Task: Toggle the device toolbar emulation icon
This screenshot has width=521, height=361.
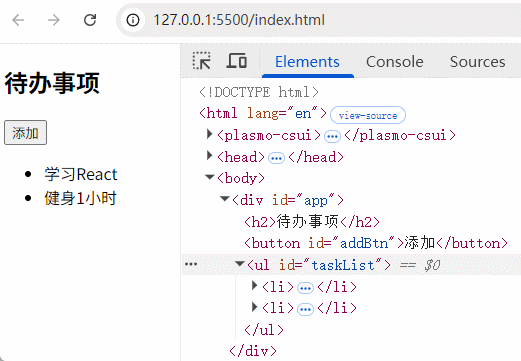Action: click(x=237, y=61)
